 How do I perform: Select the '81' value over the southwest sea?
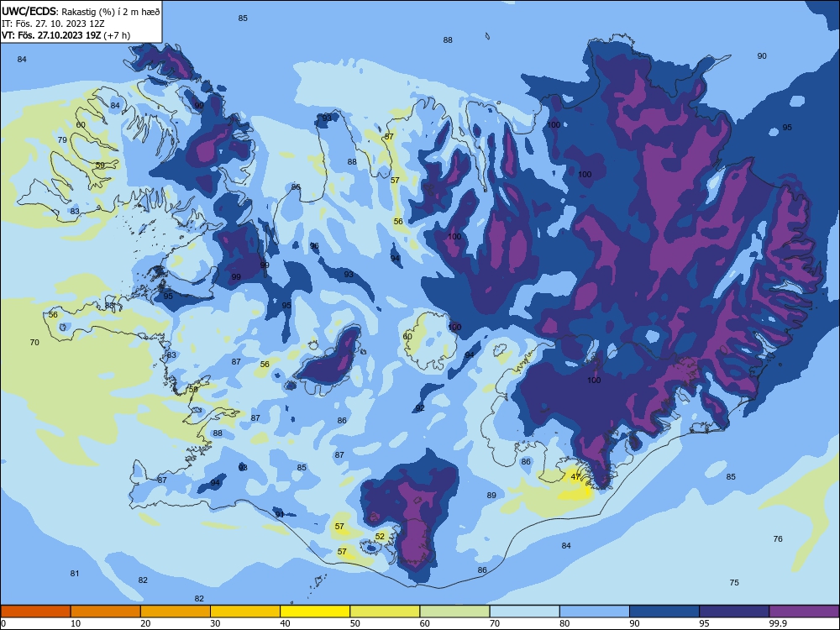tap(75, 573)
